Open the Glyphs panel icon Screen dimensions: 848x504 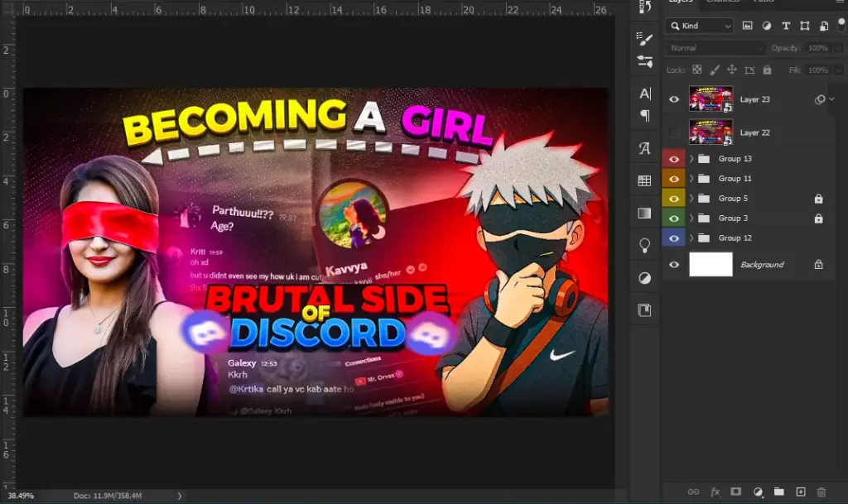645,149
